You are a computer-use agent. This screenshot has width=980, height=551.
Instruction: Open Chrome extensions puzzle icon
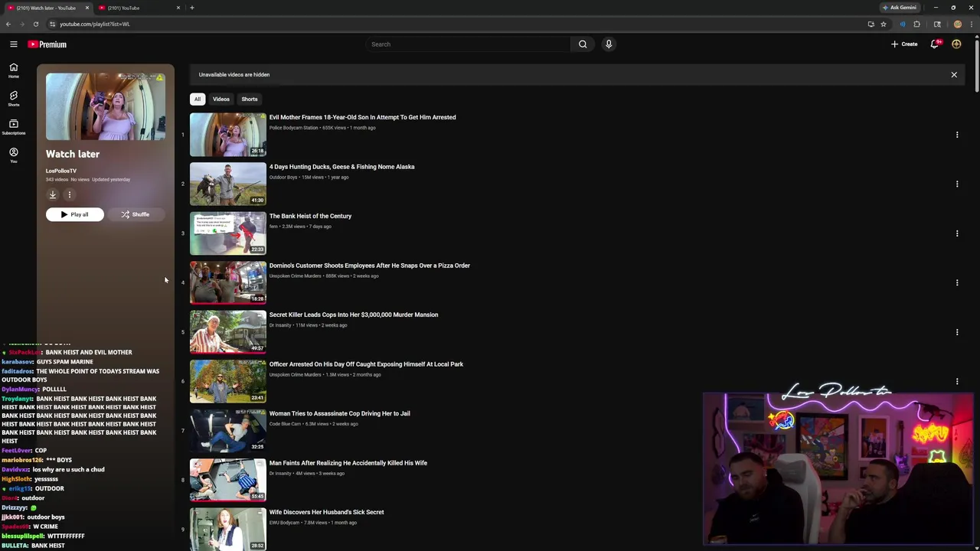point(916,24)
